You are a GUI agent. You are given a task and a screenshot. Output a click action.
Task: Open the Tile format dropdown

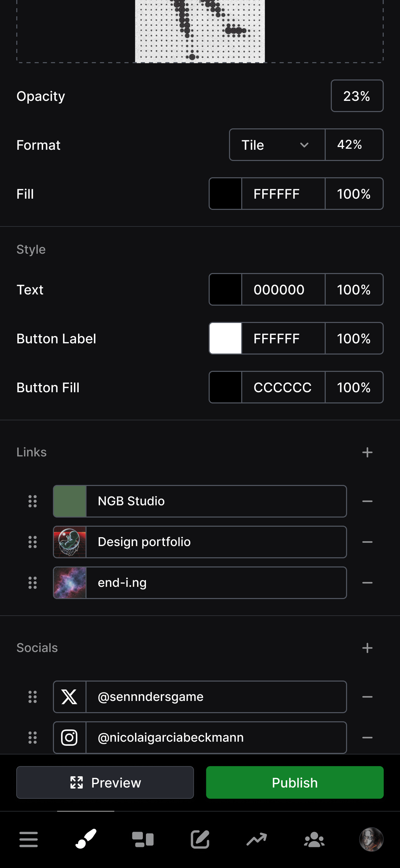click(277, 145)
